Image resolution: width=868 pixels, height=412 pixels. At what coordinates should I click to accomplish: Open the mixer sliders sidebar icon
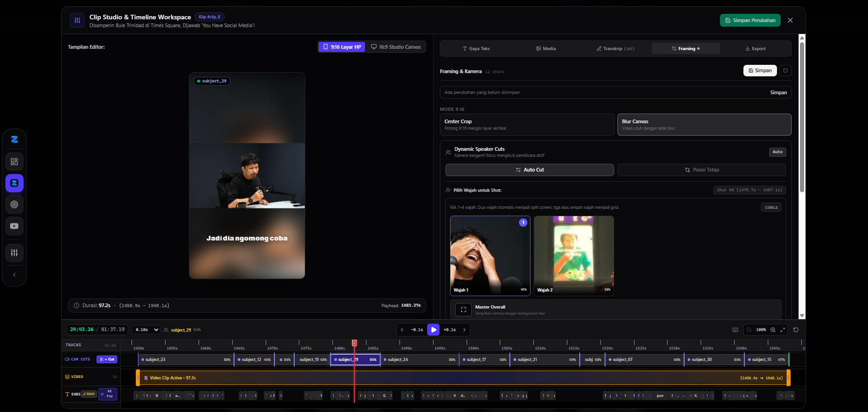pos(14,252)
